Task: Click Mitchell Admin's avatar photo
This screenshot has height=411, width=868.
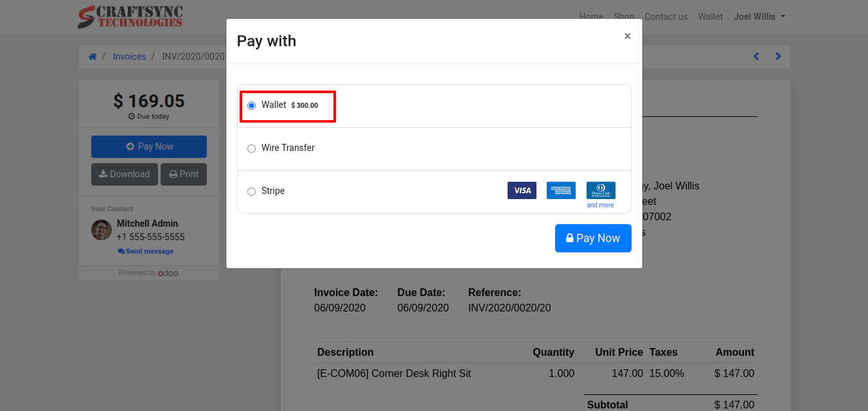Action: pos(102,230)
